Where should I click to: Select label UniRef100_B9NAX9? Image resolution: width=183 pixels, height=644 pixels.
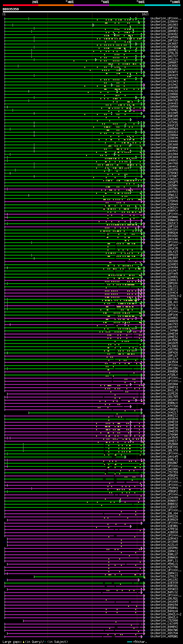point(164,220)
